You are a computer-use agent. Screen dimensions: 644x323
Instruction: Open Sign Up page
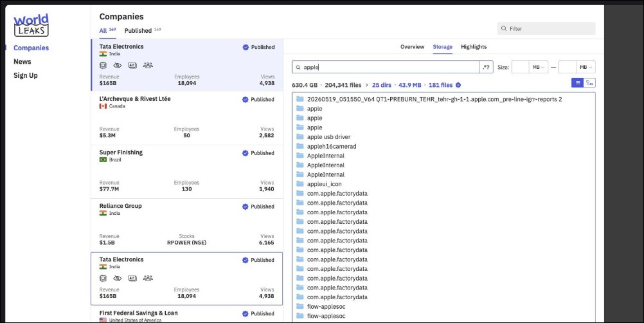pos(26,75)
